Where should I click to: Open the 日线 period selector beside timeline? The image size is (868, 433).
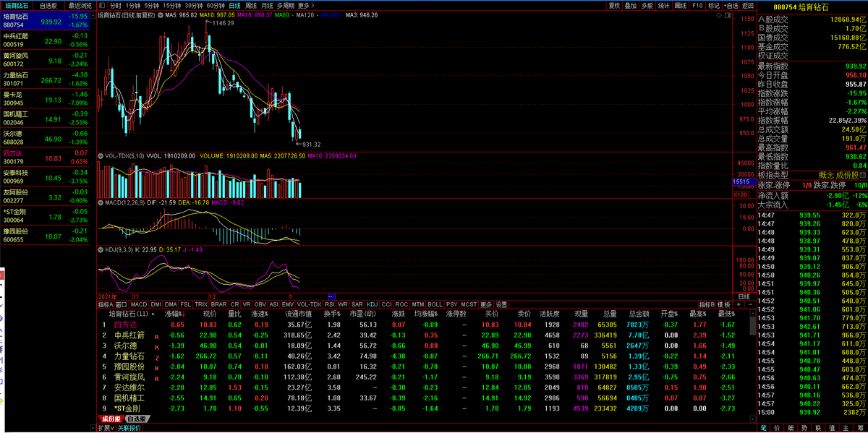pyautogui.click(x=744, y=296)
